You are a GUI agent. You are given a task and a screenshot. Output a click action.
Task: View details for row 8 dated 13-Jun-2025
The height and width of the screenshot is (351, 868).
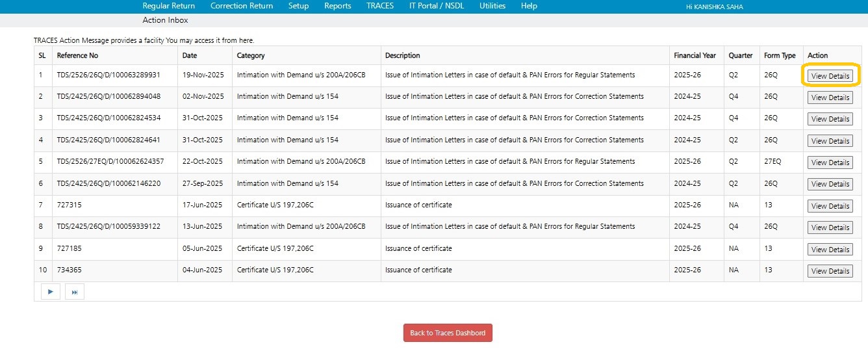tap(830, 227)
